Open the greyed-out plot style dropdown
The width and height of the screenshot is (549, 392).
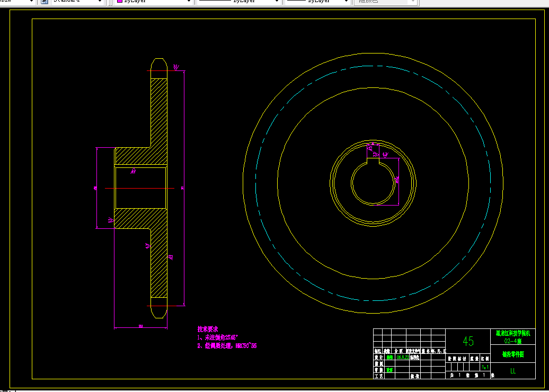385,2
